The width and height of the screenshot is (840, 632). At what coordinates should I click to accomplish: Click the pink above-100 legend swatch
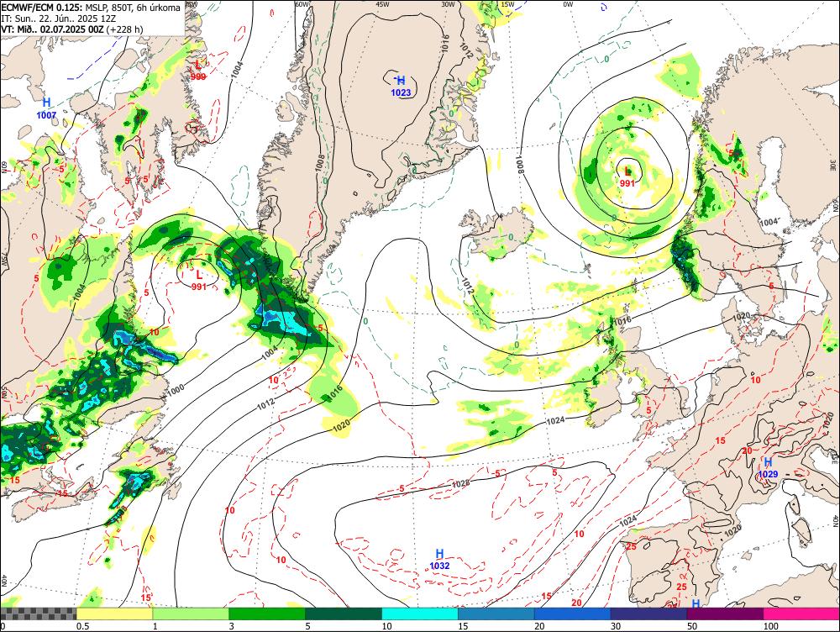point(801,614)
